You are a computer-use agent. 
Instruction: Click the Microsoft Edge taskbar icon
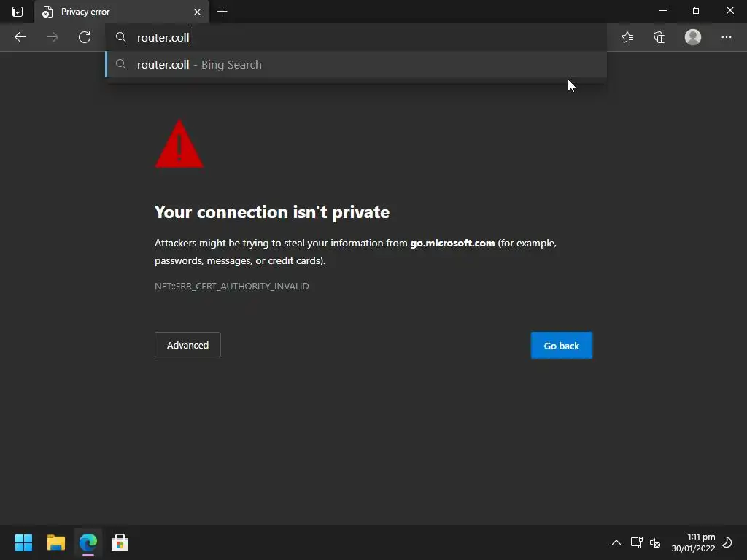pos(88,542)
